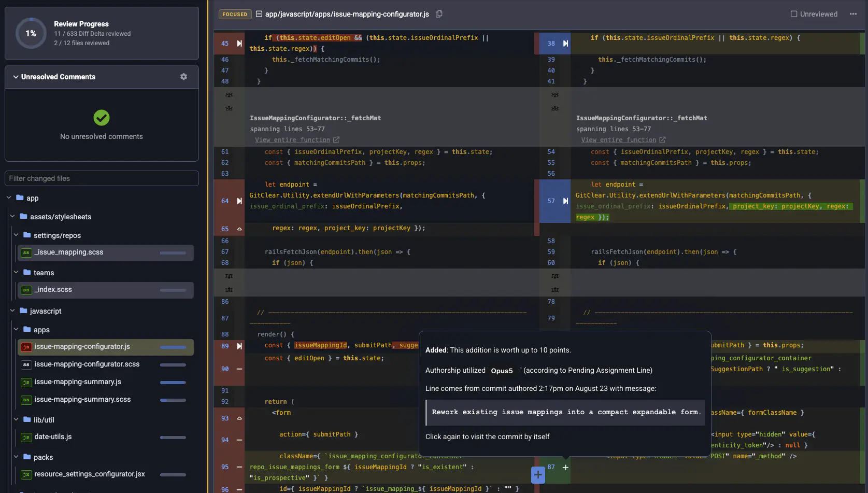868x493 pixels.
Task: Collapse the teams folder chevron
Action: 16,272
